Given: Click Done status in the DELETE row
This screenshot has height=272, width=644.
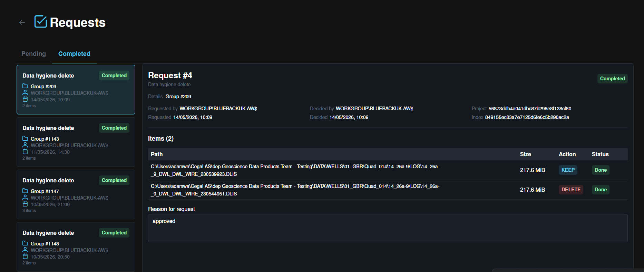Looking at the screenshot, I should (601, 190).
